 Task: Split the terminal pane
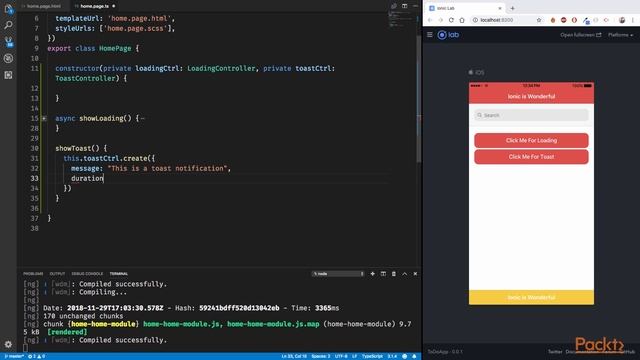pyautogui.click(x=383, y=274)
